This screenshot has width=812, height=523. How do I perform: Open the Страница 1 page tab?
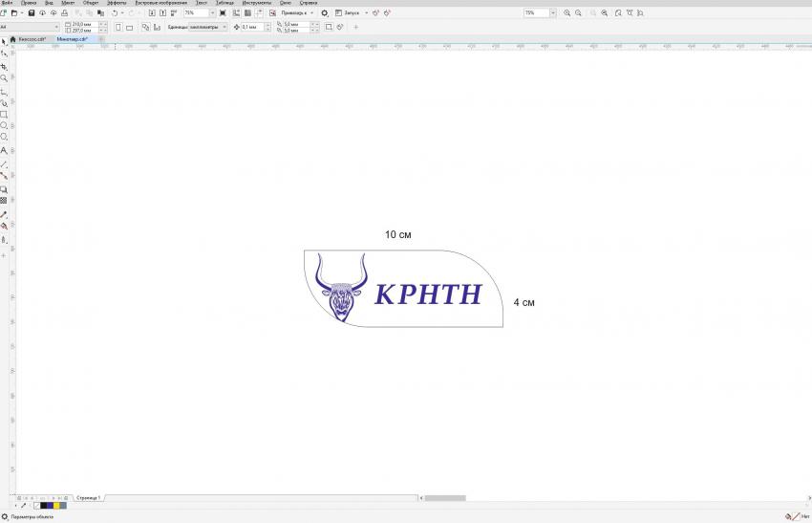88,498
